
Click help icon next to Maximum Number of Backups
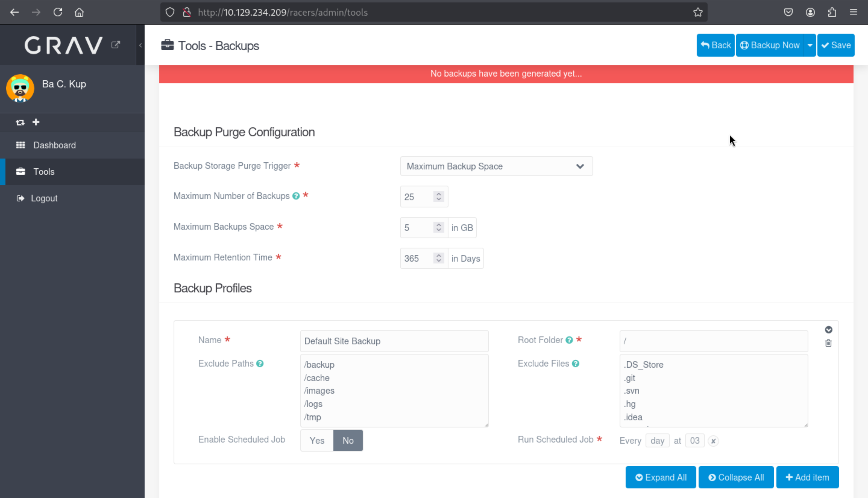pyautogui.click(x=296, y=196)
